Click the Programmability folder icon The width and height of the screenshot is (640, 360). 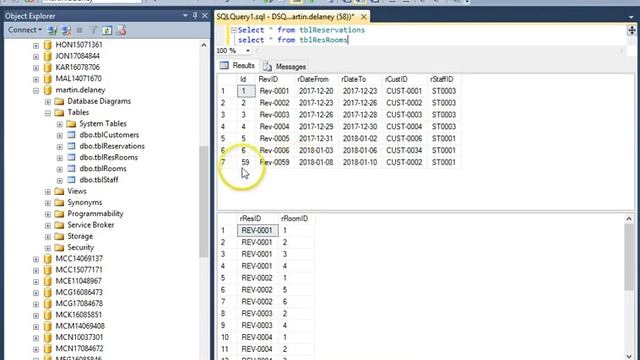[x=59, y=213]
